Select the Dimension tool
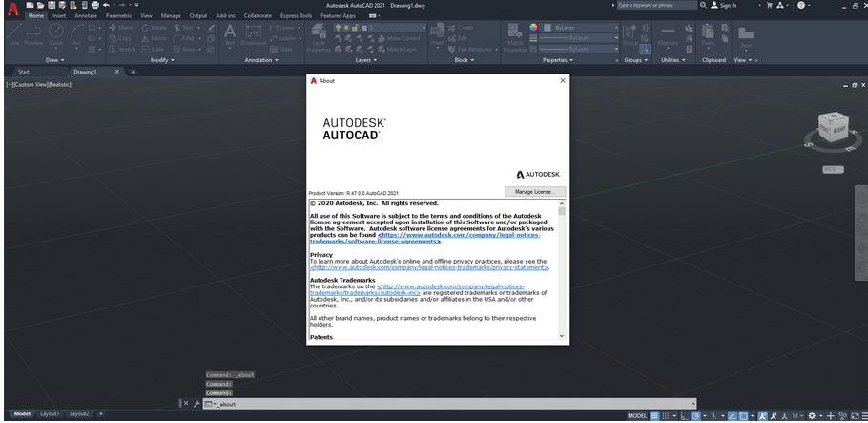The image size is (868, 423). point(254,34)
